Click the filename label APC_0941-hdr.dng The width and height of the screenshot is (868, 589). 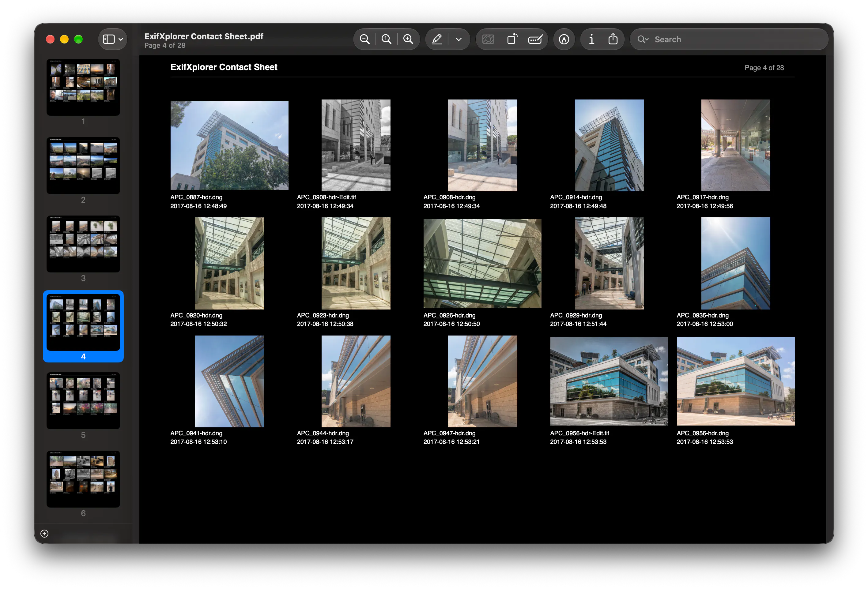pyautogui.click(x=196, y=433)
